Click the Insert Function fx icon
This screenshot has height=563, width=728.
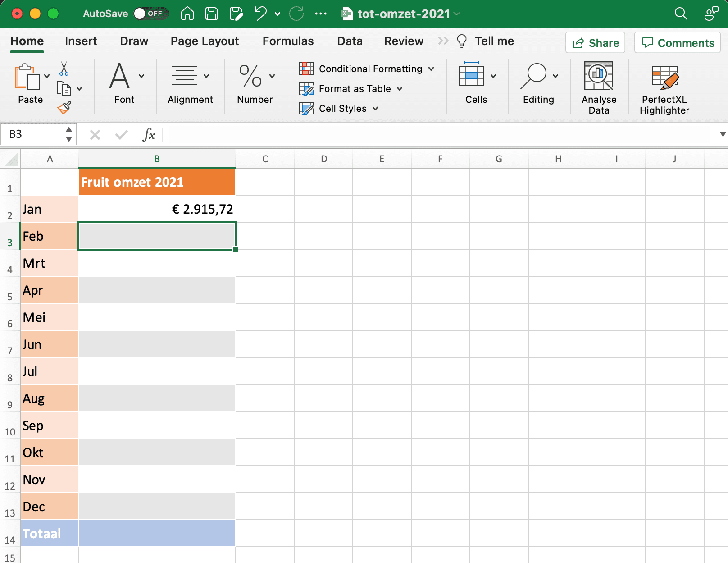[149, 134]
